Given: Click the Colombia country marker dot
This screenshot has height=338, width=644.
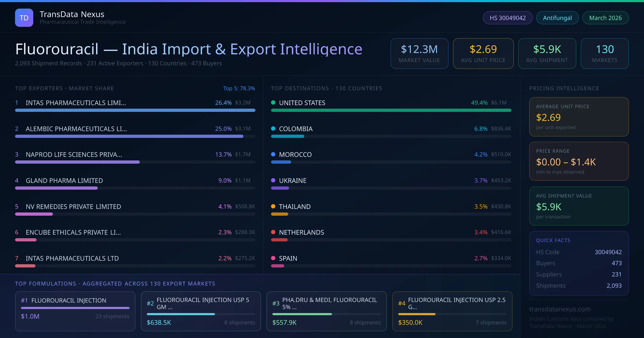Looking at the screenshot, I should [273, 128].
